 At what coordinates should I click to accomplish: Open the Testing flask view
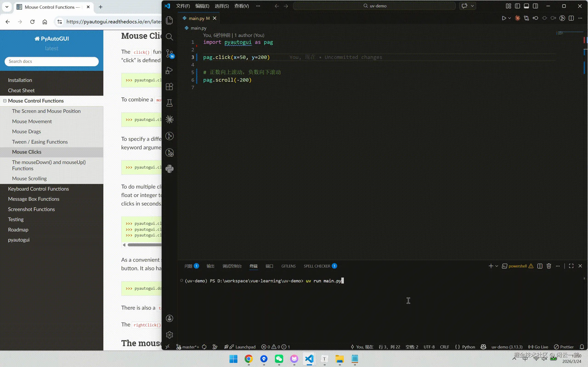pyautogui.click(x=169, y=103)
